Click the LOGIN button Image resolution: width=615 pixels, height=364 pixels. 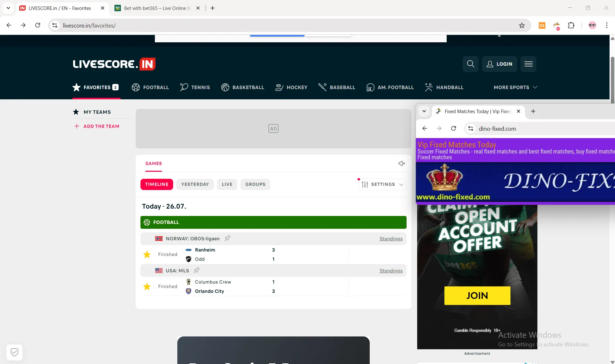point(499,64)
